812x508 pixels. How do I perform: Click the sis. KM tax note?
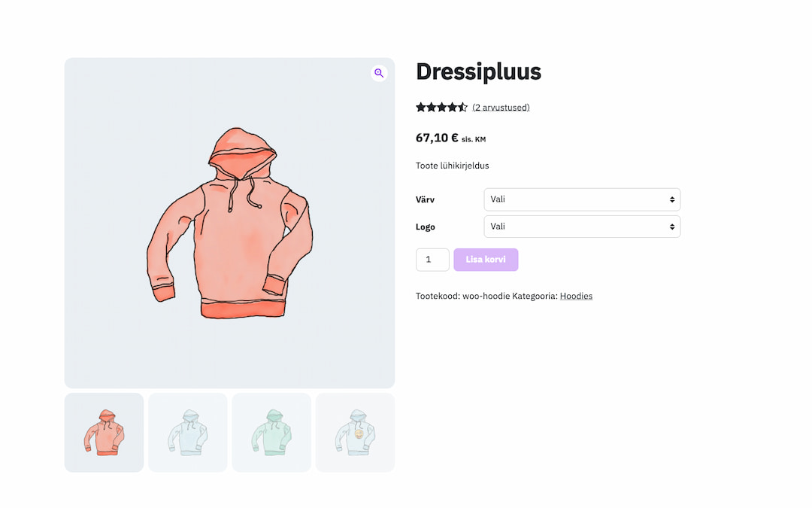coord(474,139)
